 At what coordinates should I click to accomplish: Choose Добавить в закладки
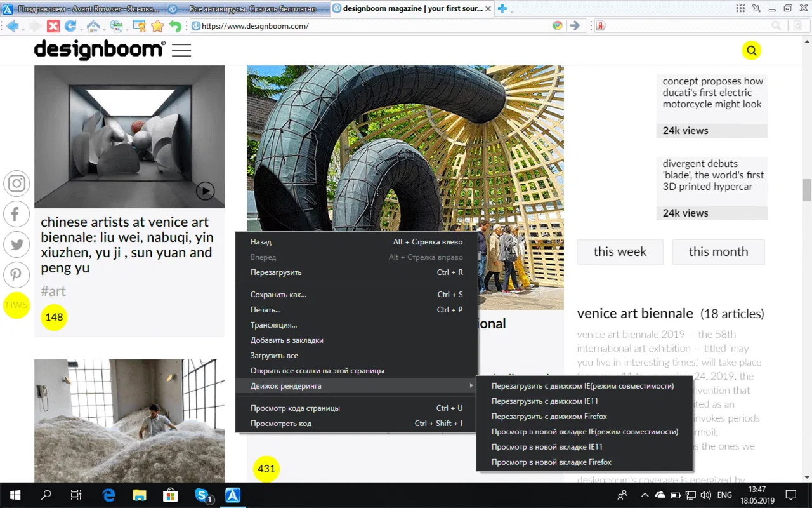pos(356,340)
